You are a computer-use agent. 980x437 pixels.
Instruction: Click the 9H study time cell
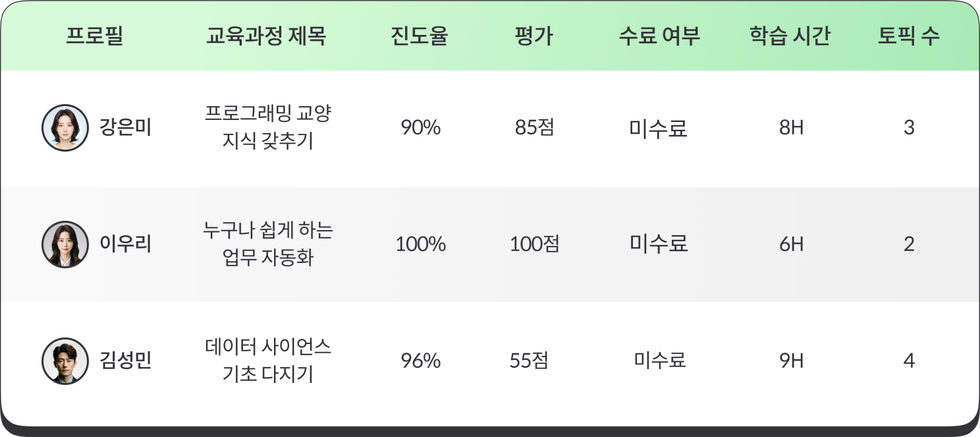click(x=791, y=361)
